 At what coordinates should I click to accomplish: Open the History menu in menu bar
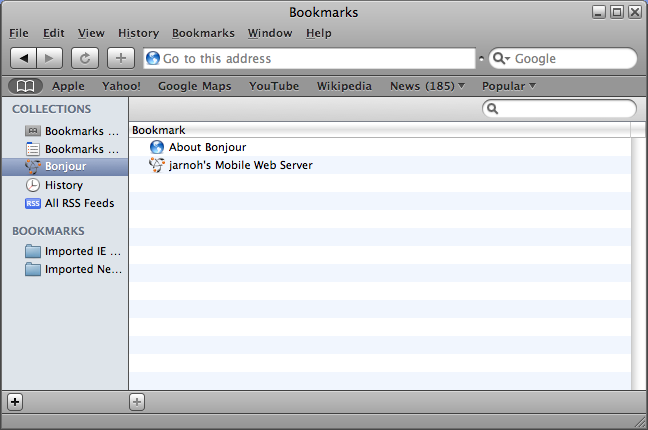[138, 33]
